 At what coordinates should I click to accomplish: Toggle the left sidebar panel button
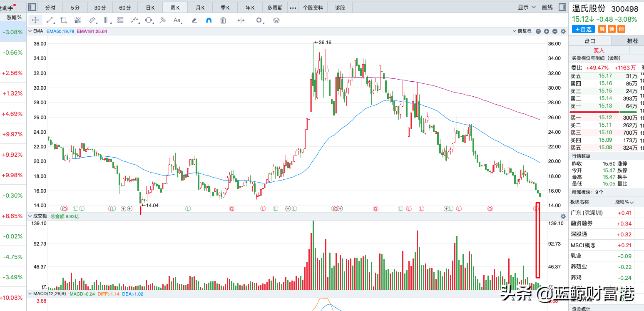(32, 7)
